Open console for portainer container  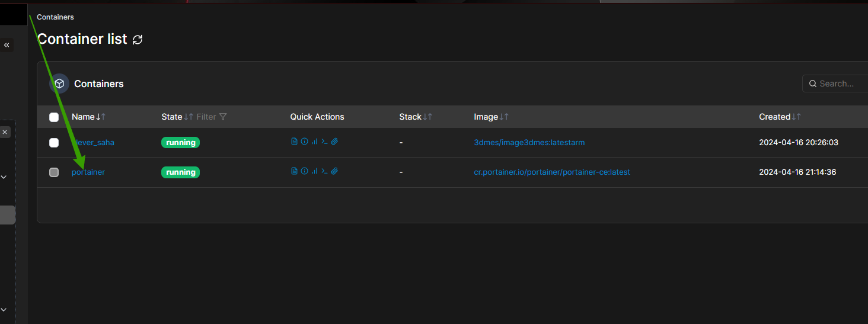(x=324, y=171)
